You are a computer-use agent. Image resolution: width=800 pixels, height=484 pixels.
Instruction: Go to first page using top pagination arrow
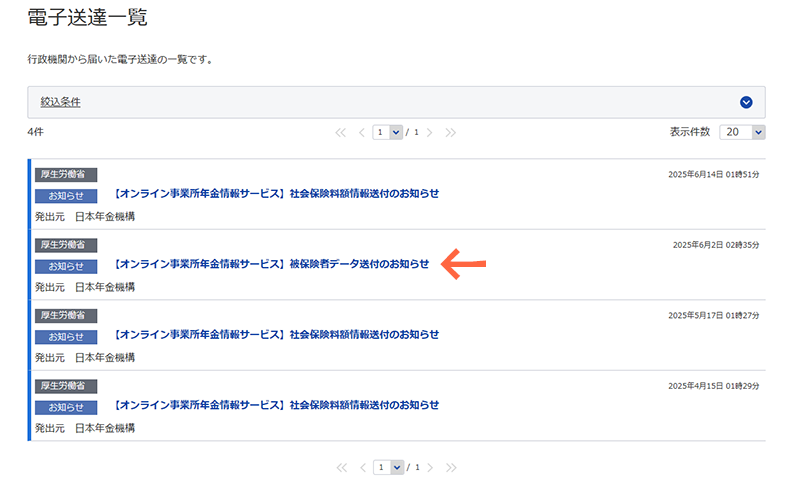340,133
